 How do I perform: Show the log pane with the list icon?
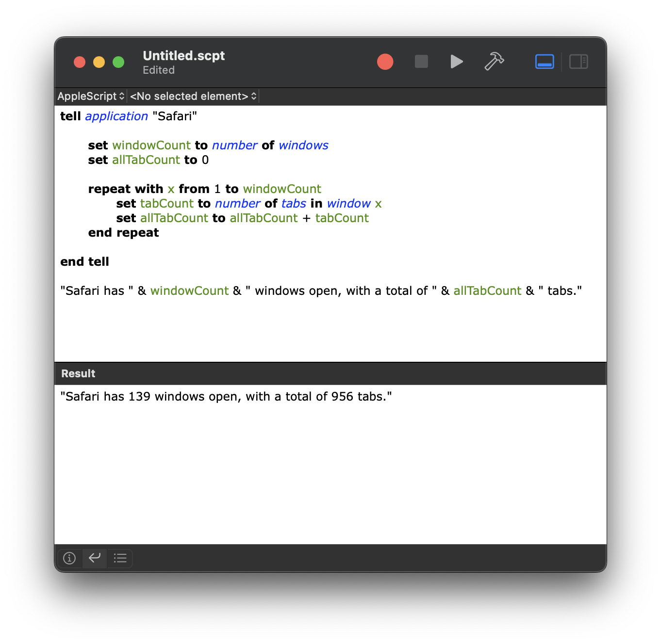click(120, 558)
